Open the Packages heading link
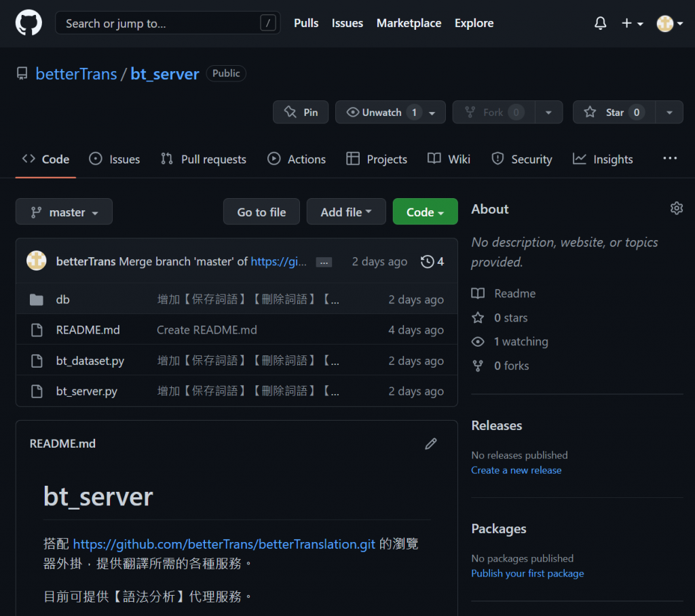This screenshot has height=616, width=695. click(x=499, y=528)
